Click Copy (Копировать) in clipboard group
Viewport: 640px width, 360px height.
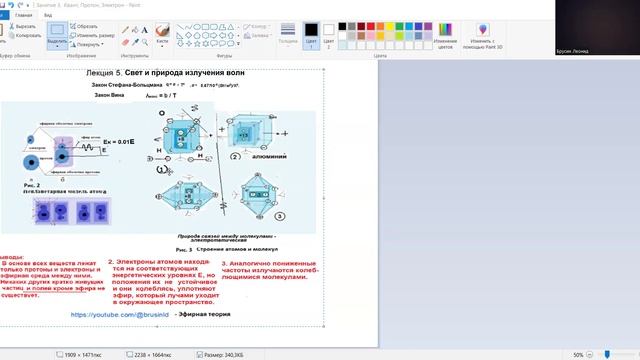(25, 36)
